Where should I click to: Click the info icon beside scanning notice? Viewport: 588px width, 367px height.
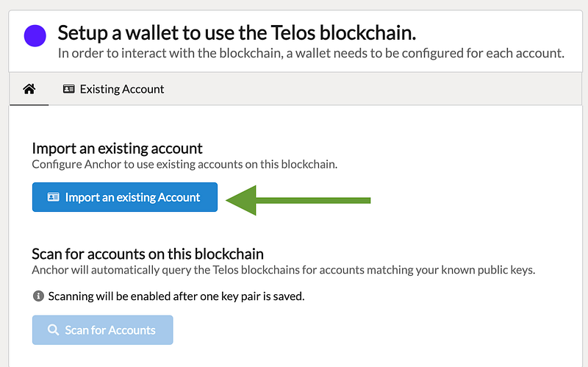click(x=38, y=296)
